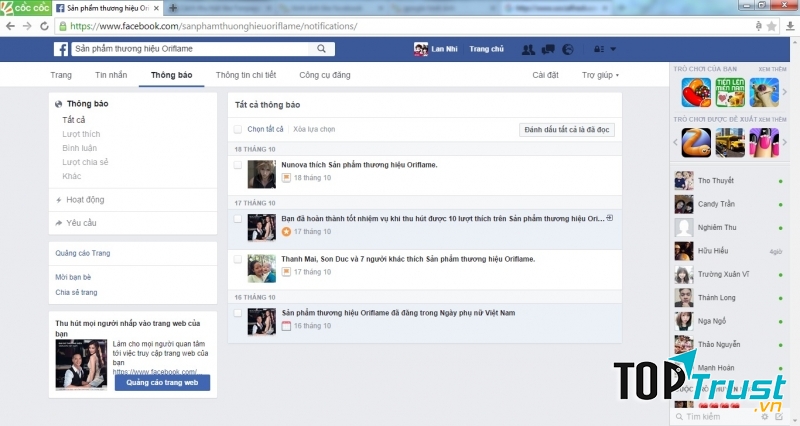Click browser back arrow

point(10,26)
